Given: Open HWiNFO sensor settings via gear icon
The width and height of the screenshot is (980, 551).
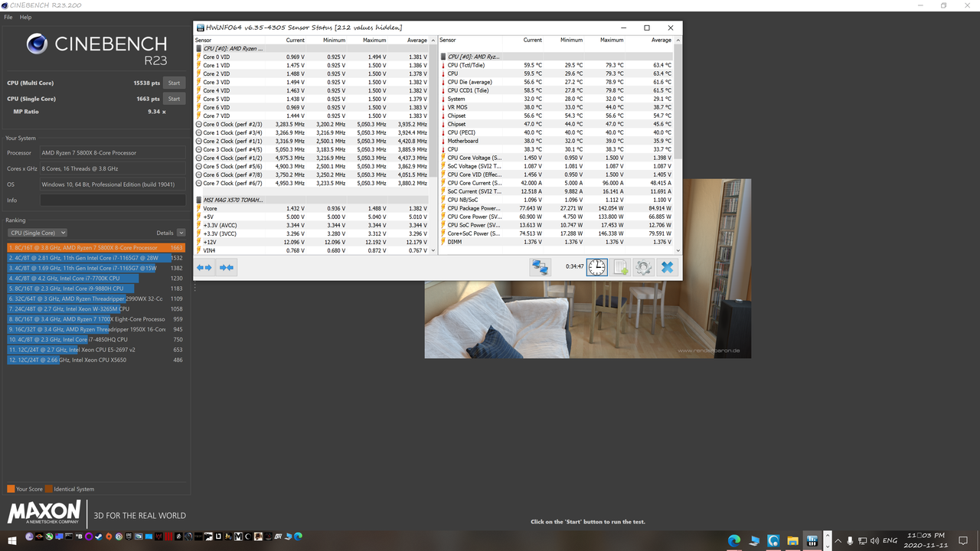Looking at the screenshot, I should 642,267.
